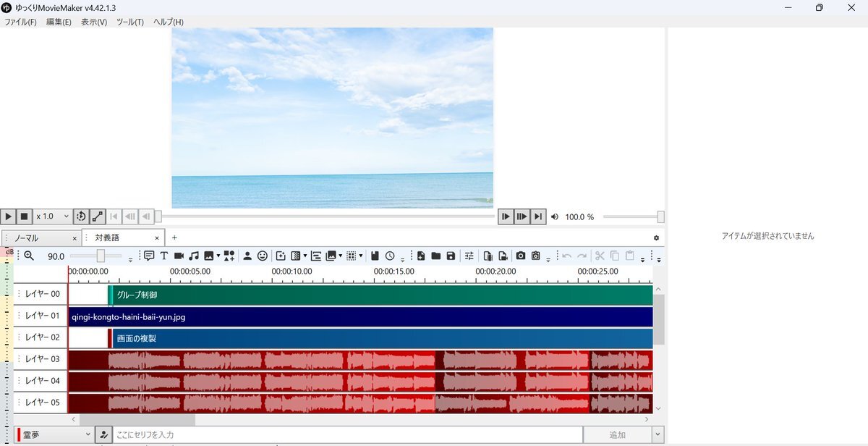Open the 表示(V) menu
Screen dimensions: 868x446
(x=94, y=22)
